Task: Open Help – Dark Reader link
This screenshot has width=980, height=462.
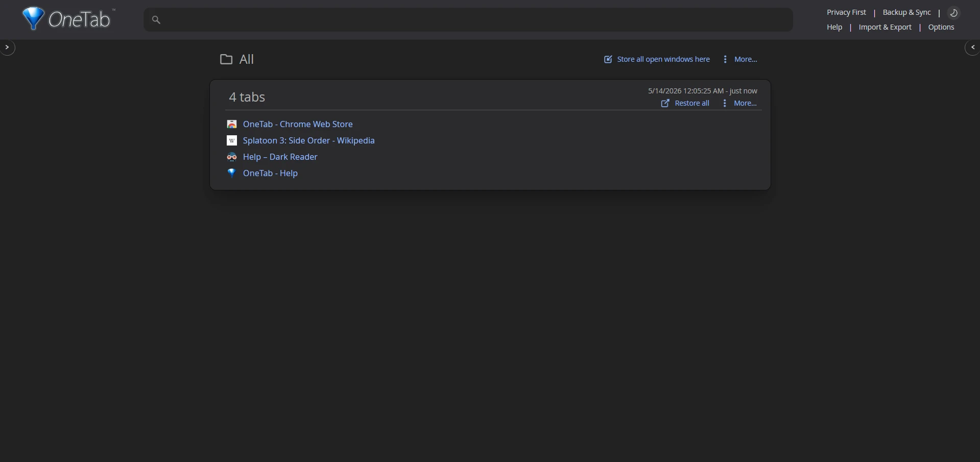Action: (280, 157)
